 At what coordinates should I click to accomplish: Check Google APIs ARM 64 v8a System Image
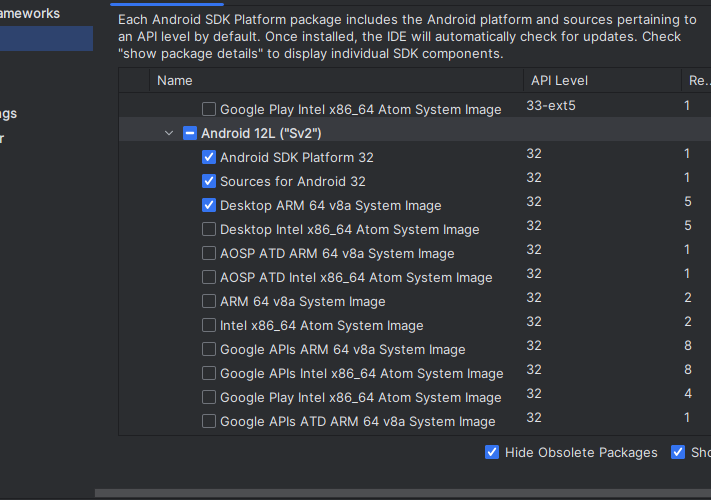click(209, 350)
